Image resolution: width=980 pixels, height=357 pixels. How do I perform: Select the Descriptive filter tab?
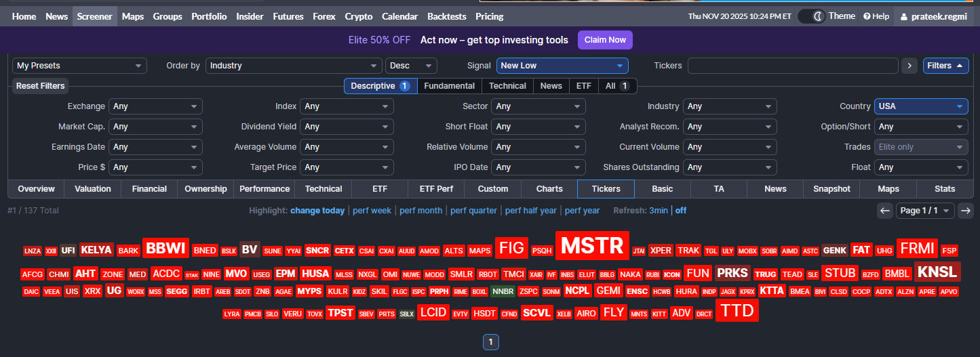380,86
